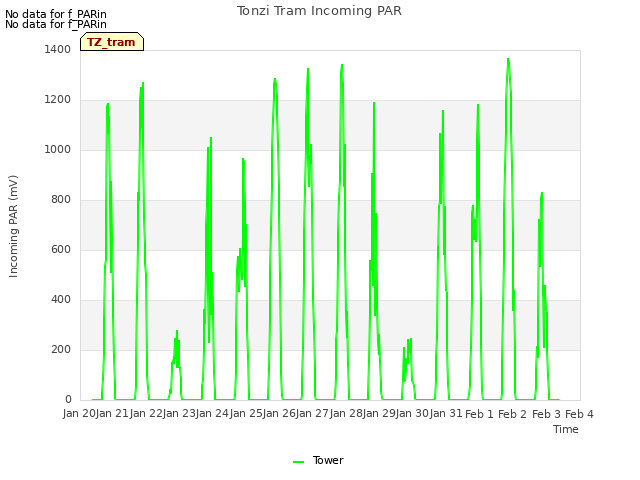Click the chart title Tonzi Tram Incoming PAR
The image size is (640, 480).
pyautogui.click(x=319, y=11)
